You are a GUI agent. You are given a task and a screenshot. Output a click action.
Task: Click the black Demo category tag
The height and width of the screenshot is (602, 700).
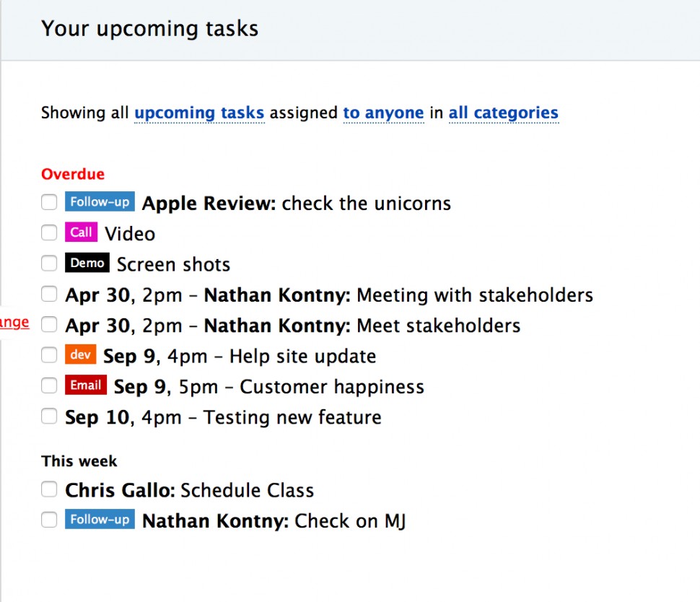coord(87,263)
